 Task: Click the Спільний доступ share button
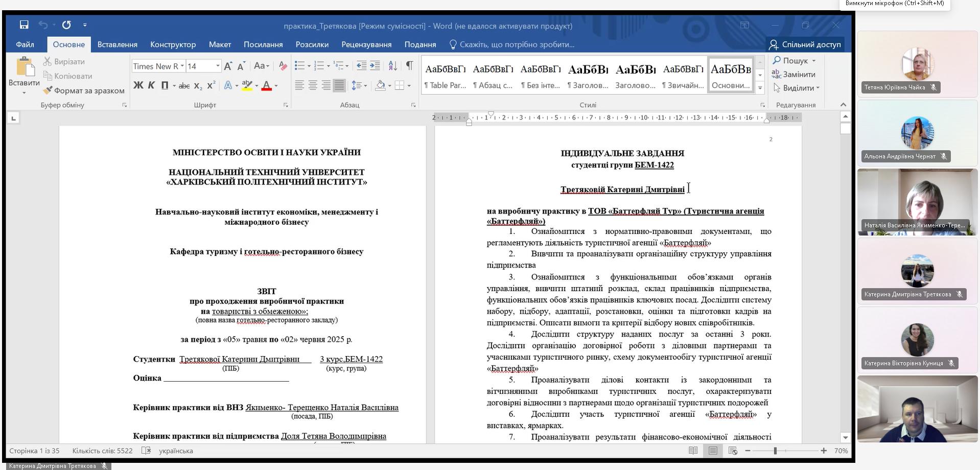click(805, 44)
